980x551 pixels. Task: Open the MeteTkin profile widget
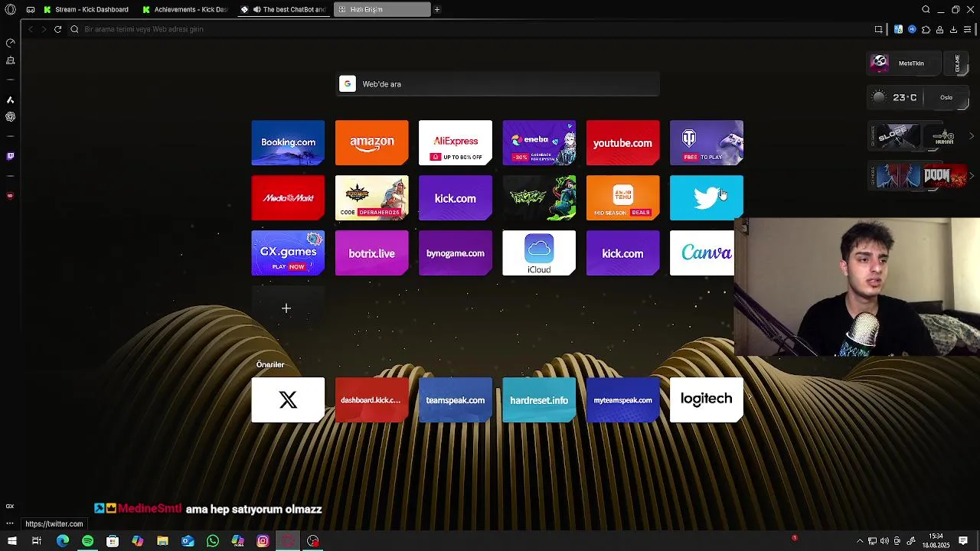[905, 64]
